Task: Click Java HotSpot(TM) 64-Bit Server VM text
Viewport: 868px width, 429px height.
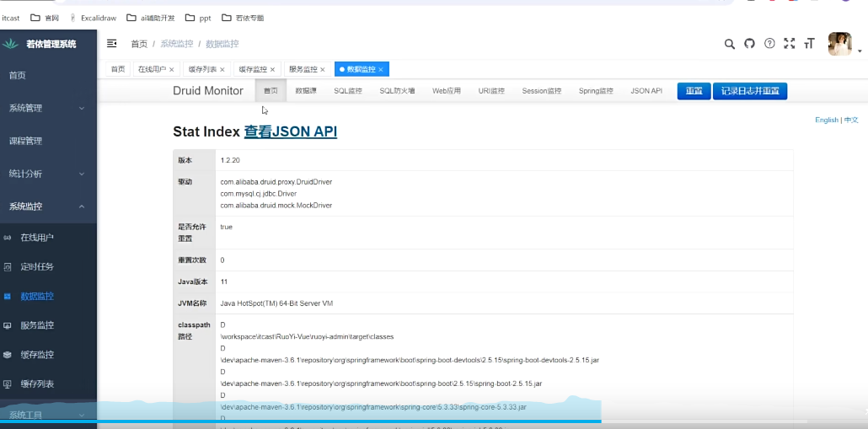Action: pyautogui.click(x=276, y=303)
